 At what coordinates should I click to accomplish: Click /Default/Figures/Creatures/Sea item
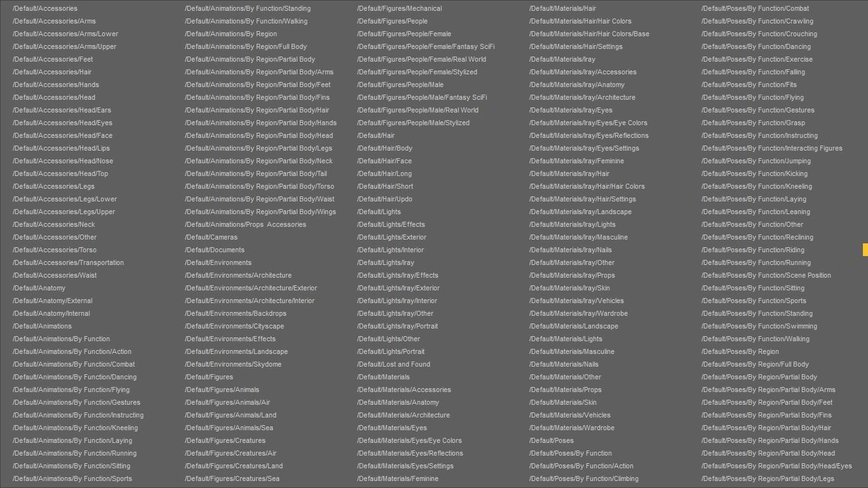(x=232, y=478)
